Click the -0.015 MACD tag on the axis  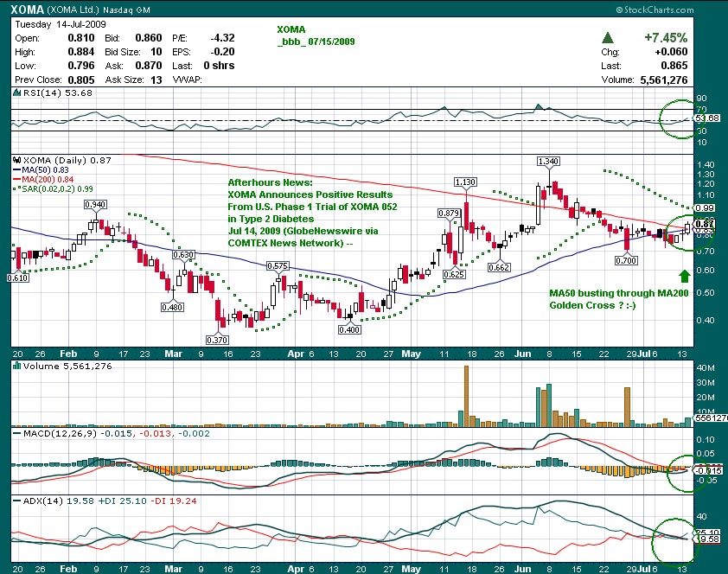tap(709, 470)
